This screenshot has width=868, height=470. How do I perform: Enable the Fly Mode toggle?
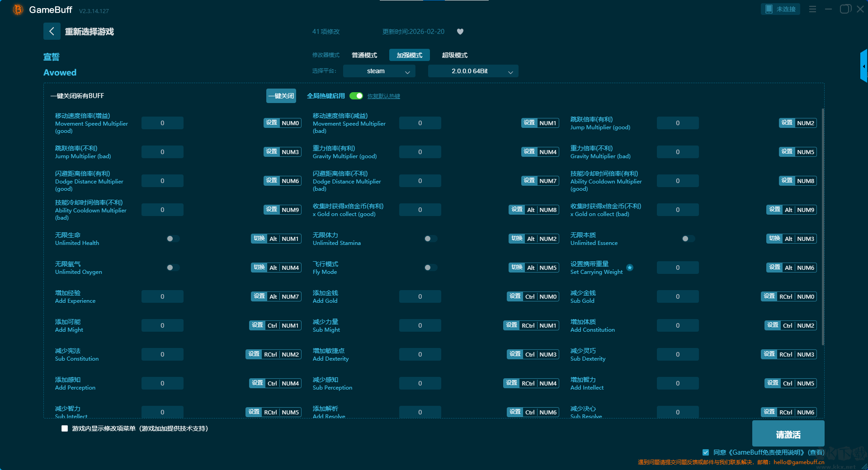430,268
